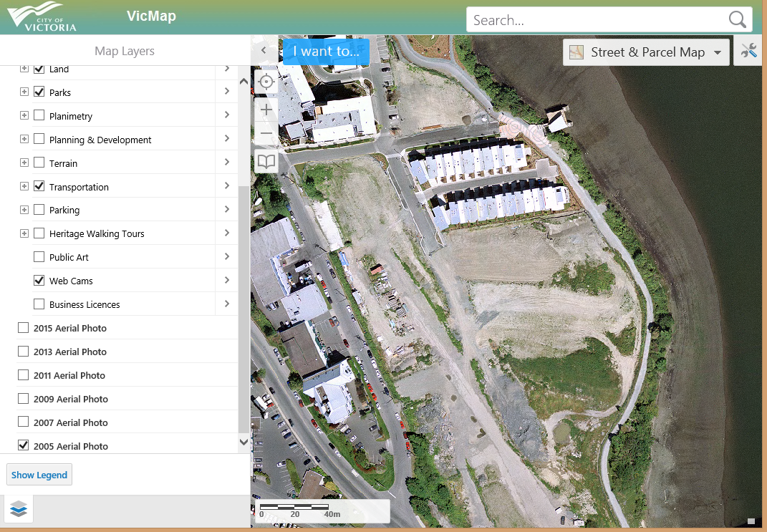Zoom out with the minus button

click(x=266, y=133)
